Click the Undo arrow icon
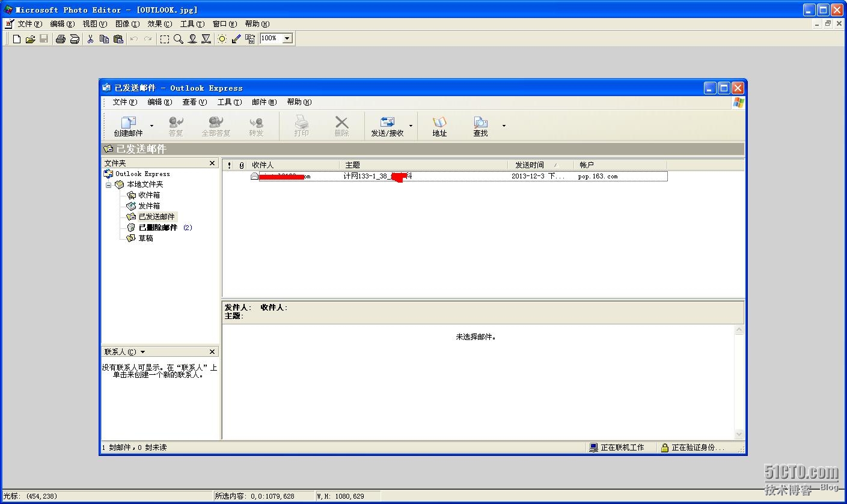 134,38
